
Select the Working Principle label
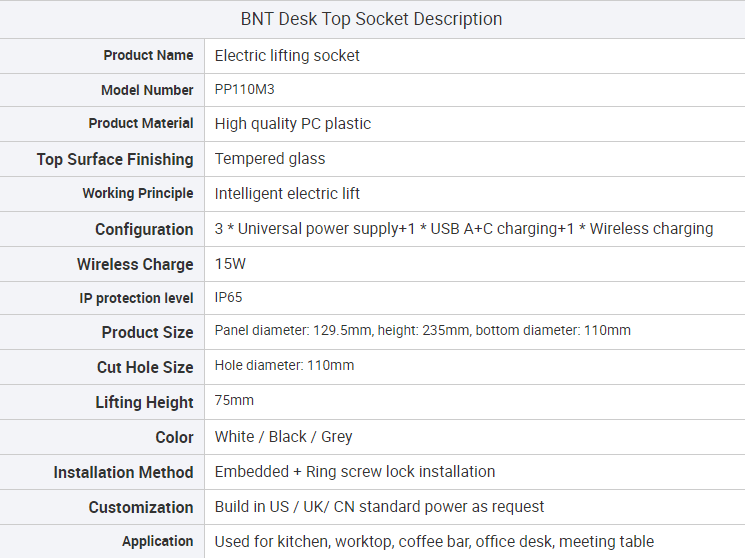click(x=138, y=193)
